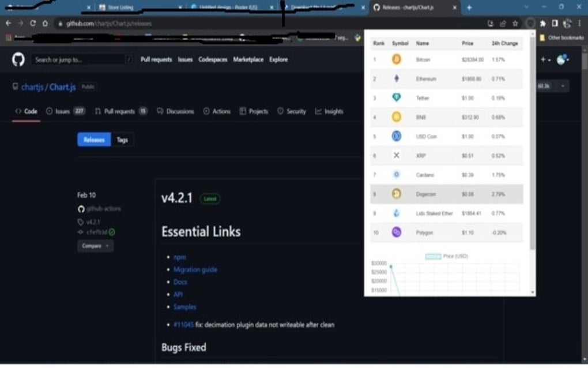Screen dimensions: 588x368
Task: Toggle the browser side panel icon
Action: click(x=555, y=23)
